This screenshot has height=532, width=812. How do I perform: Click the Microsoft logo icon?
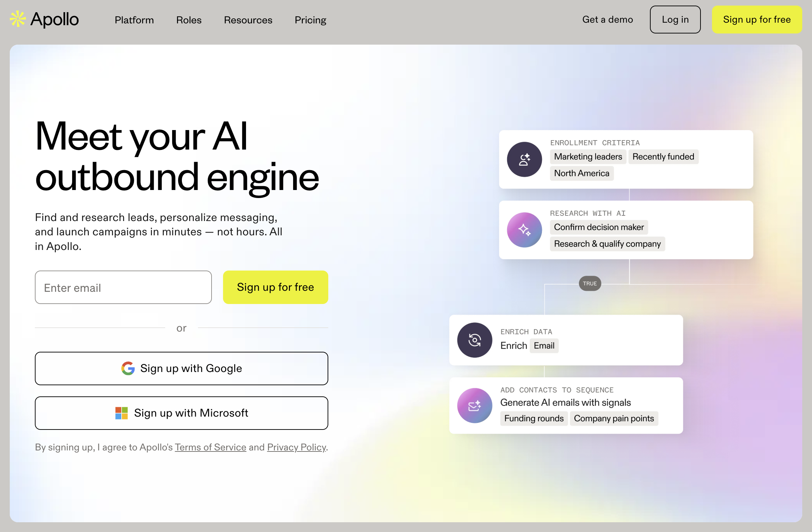[x=122, y=413]
